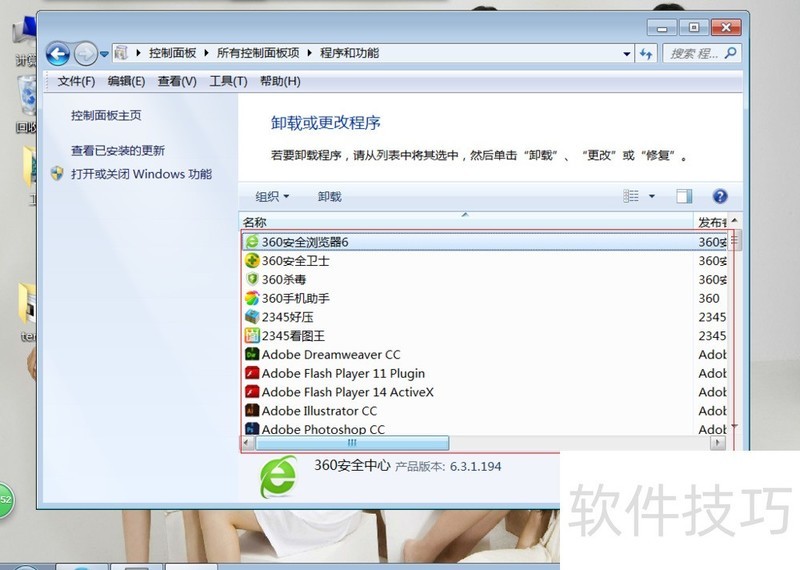Open help with the blue question mark
The image size is (800, 570).
click(720, 196)
